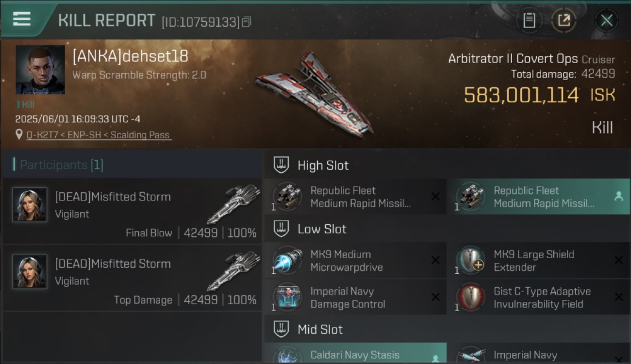Share the kill report externally
The image size is (631, 364).
(564, 20)
